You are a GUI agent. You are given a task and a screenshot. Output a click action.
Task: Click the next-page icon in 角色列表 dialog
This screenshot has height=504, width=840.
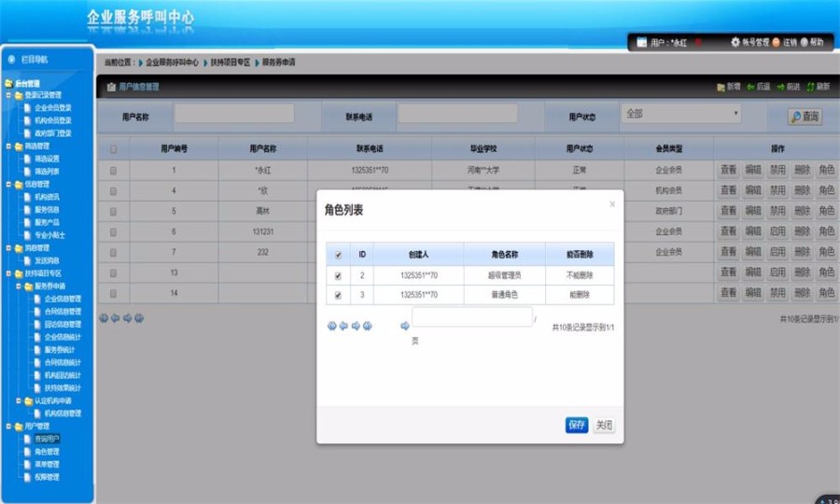[x=356, y=326]
